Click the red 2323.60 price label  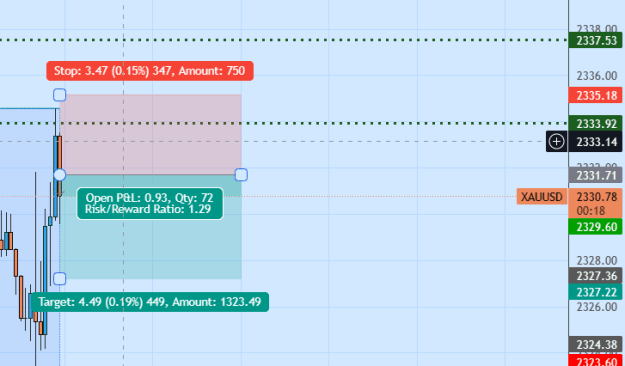[596, 360]
